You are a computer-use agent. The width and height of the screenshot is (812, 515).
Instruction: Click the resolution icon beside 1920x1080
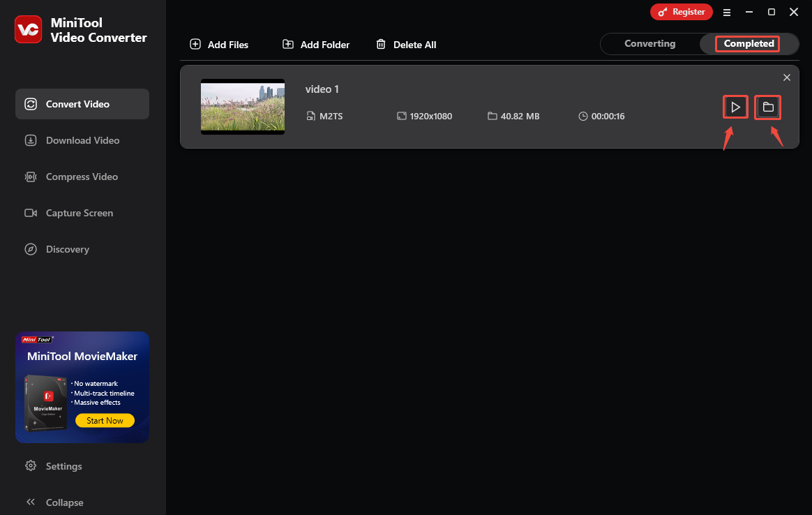click(x=401, y=116)
